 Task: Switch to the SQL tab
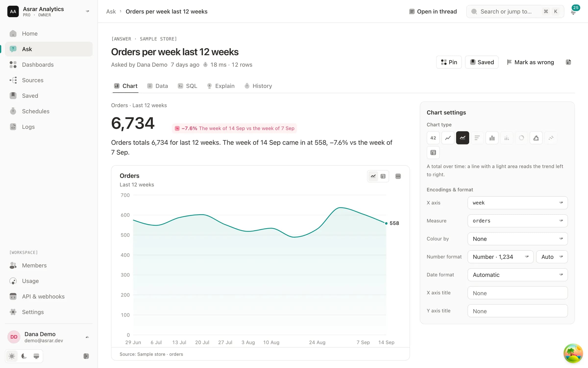[x=187, y=86]
